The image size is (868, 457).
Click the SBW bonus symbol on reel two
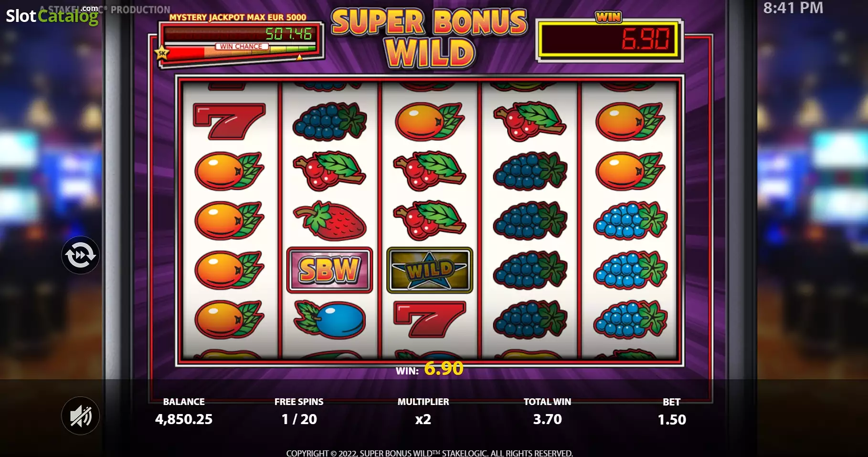click(x=329, y=270)
